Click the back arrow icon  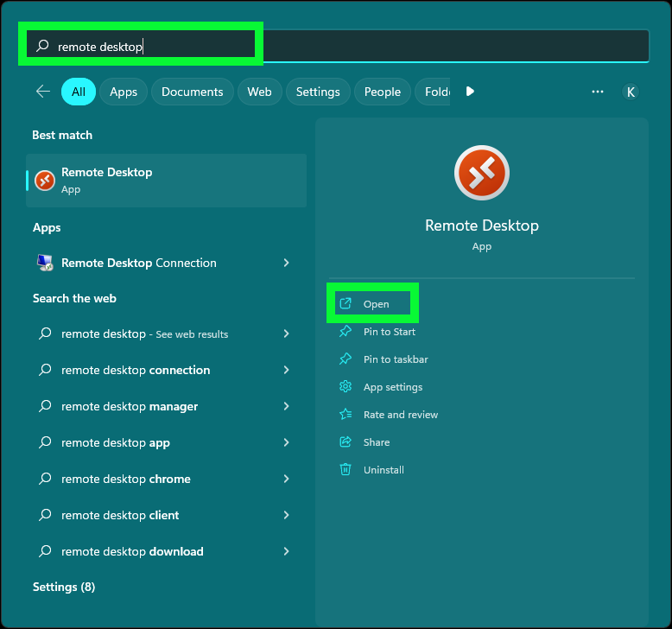tap(43, 92)
